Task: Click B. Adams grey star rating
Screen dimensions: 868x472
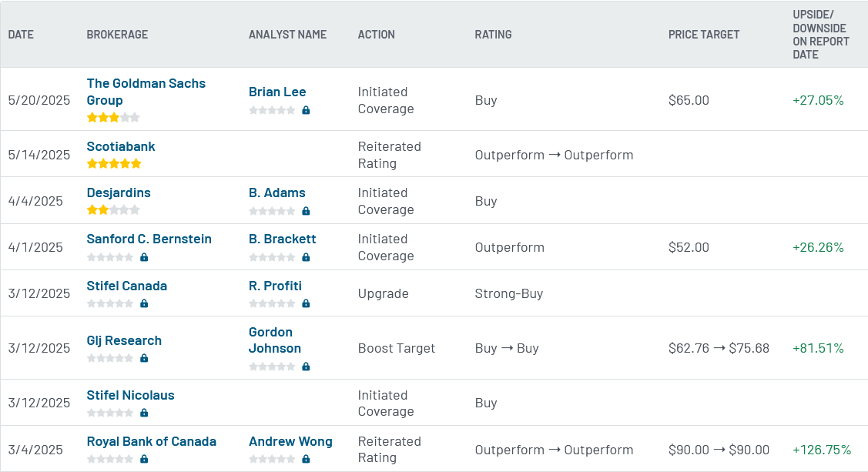Action: click(272, 211)
